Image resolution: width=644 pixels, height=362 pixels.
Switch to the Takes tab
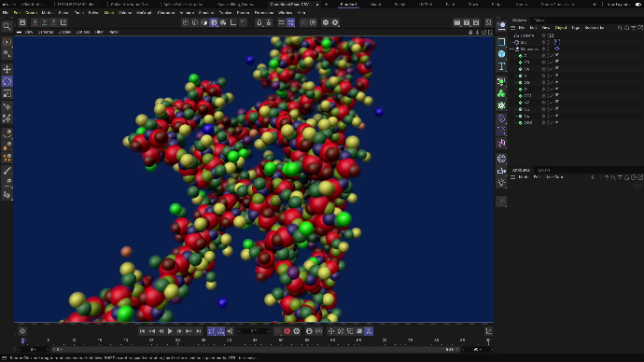coord(539,21)
